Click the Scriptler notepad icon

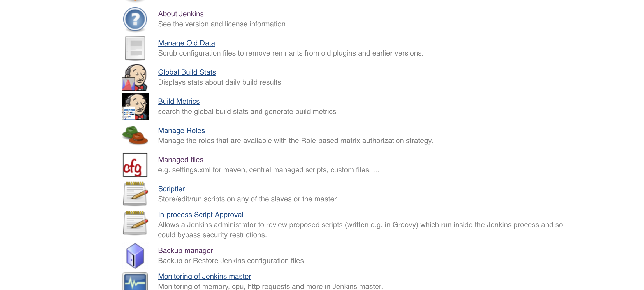pos(135,194)
